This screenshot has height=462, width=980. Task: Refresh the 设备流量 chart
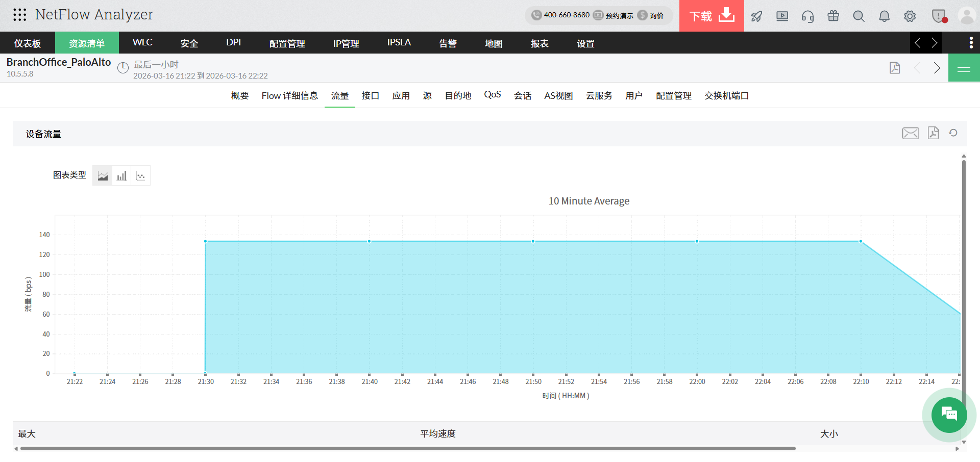point(953,133)
